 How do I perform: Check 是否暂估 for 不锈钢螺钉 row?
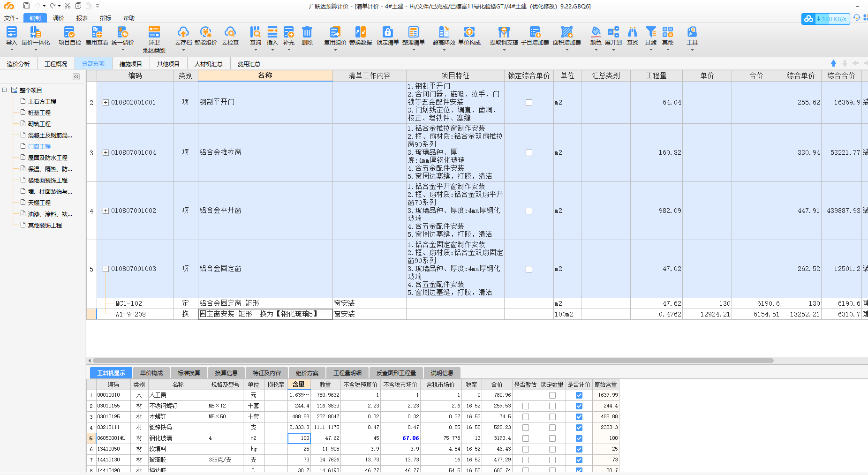tap(526, 406)
